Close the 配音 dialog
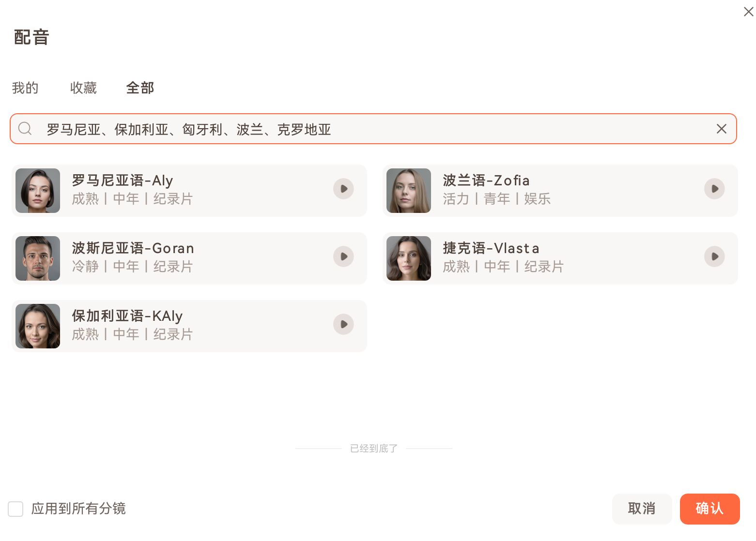 748,12
